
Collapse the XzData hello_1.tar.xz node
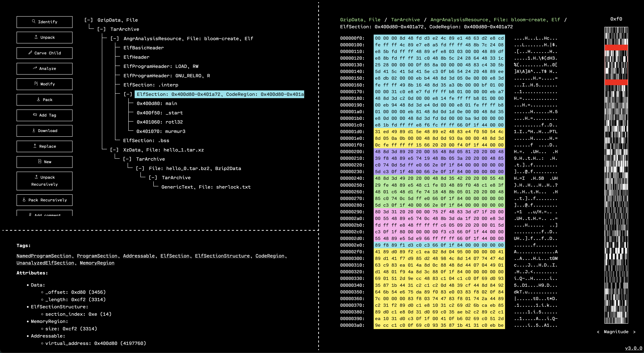click(x=114, y=150)
